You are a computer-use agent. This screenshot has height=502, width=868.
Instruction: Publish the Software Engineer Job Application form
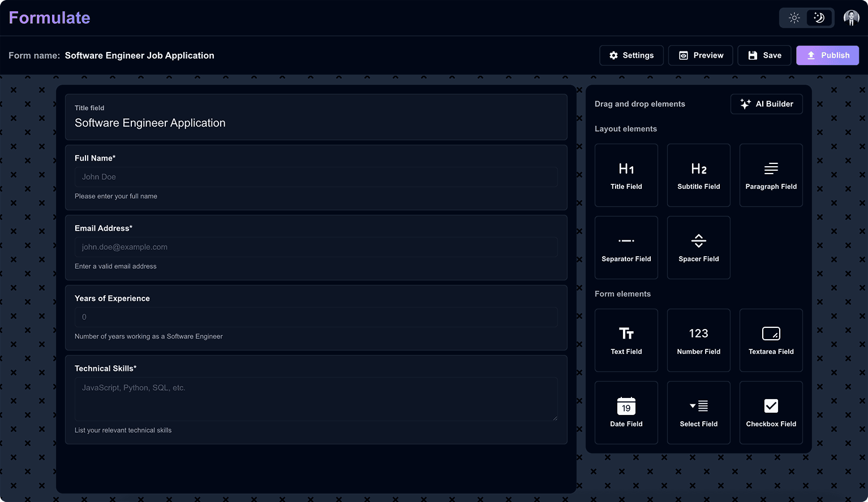pos(827,55)
